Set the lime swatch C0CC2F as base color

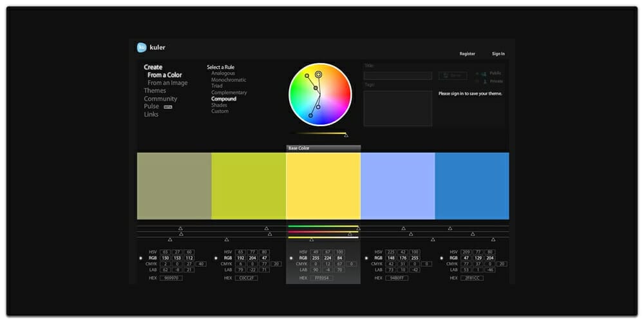216,258
